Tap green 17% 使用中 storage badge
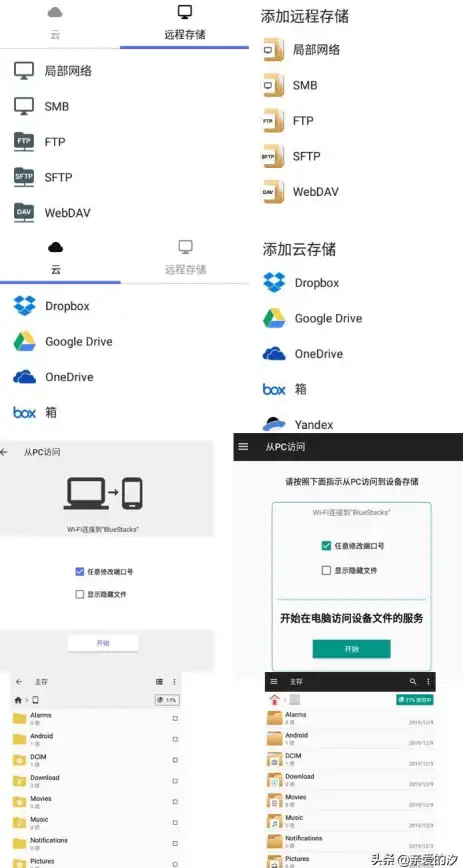The height and width of the screenshot is (868, 463). [415, 700]
